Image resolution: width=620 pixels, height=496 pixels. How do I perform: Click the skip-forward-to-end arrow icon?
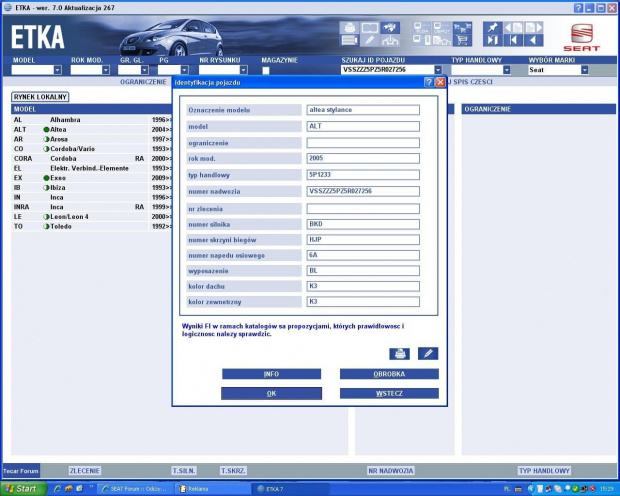[493, 40]
